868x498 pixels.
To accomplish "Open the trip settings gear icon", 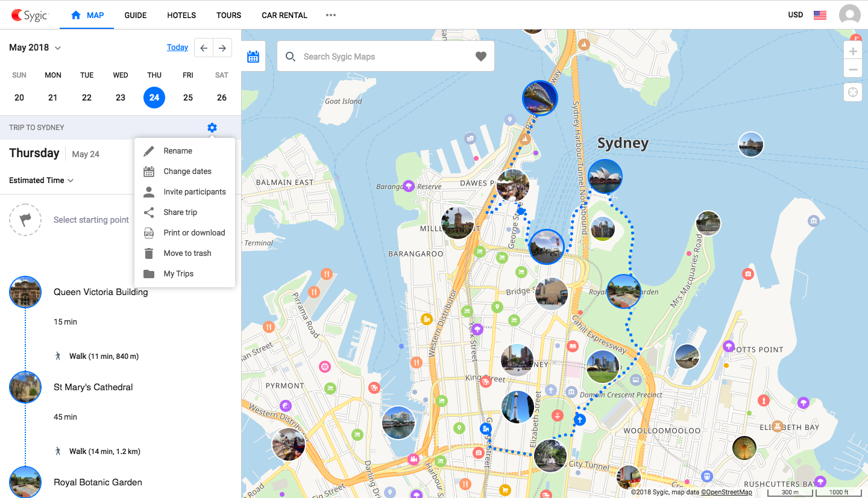I will pyautogui.click(x=212, y=128).
